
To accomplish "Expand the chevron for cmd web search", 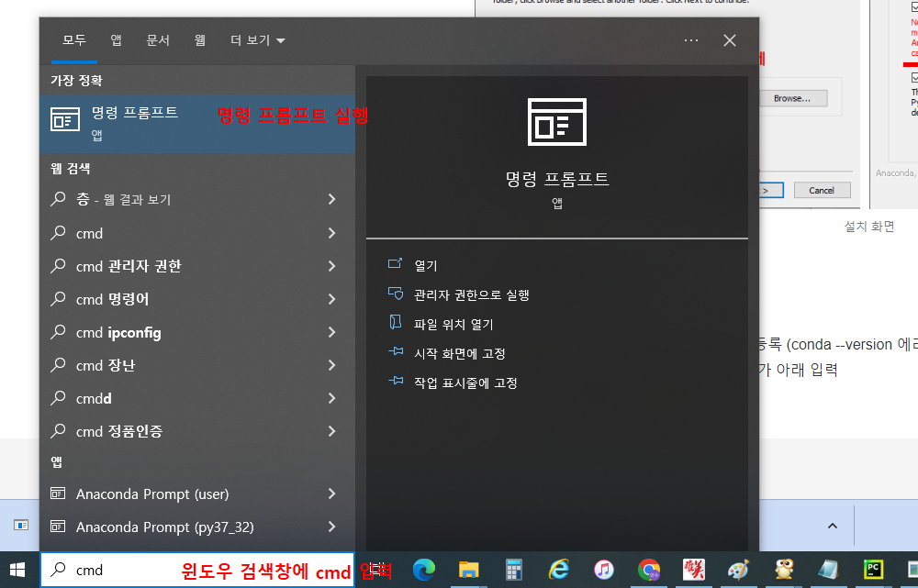I will pyautogui.click(x=332, y=233).
